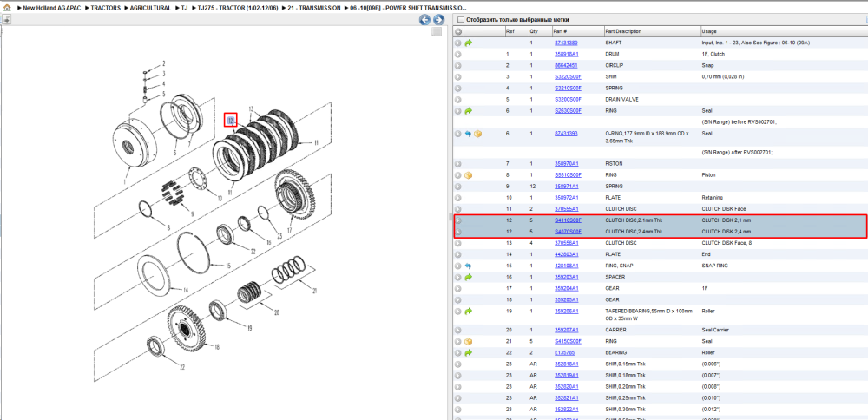
Task: Open POWER SHIFT TRANSMISSION breadcrumb
Action: pos(408,9)
